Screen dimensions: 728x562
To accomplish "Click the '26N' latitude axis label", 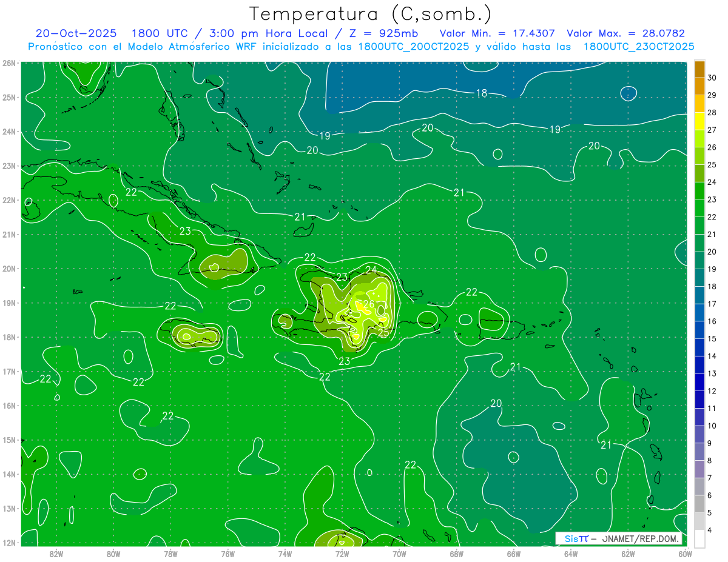I will 9,63.
